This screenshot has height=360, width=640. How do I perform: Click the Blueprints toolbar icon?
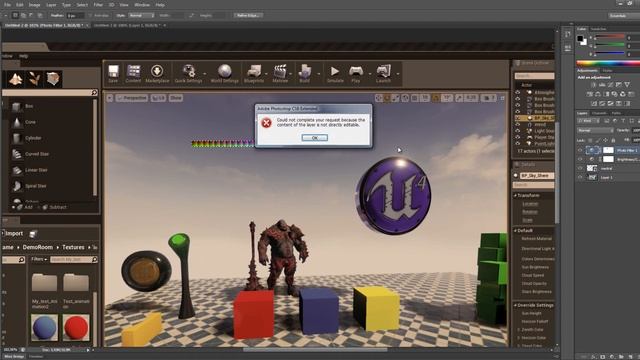click(x=254, y=71)
